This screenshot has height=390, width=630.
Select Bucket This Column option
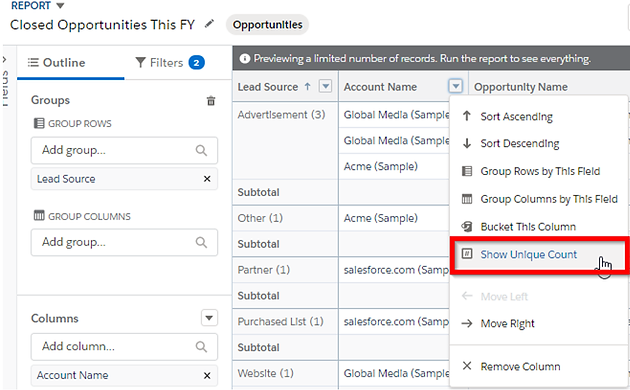coord(538,227)
